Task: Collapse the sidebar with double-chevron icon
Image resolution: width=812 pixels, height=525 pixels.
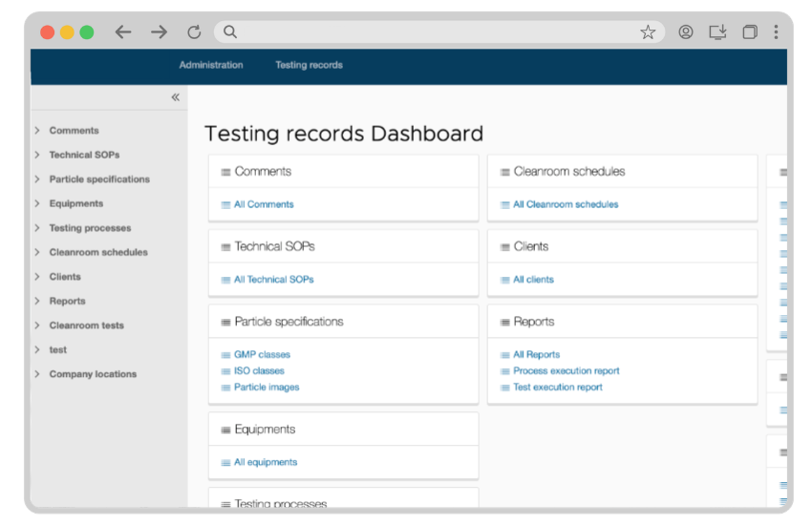Action: [175, 97]
